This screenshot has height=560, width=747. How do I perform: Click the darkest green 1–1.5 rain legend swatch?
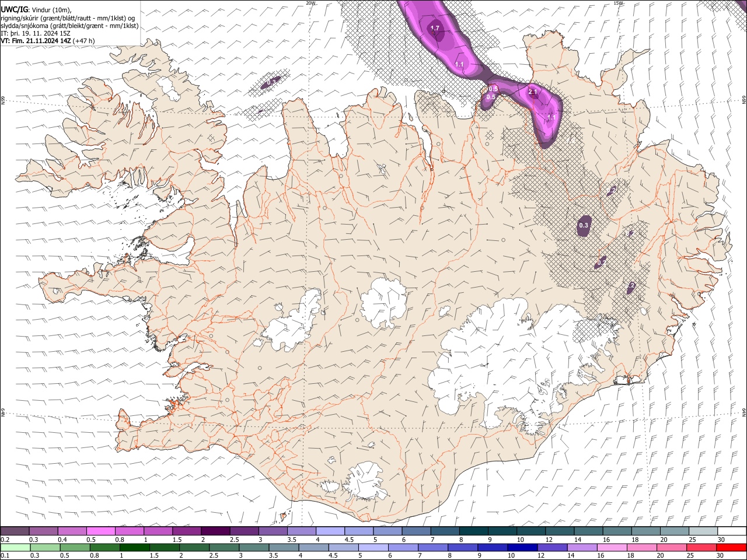point(134,547)
